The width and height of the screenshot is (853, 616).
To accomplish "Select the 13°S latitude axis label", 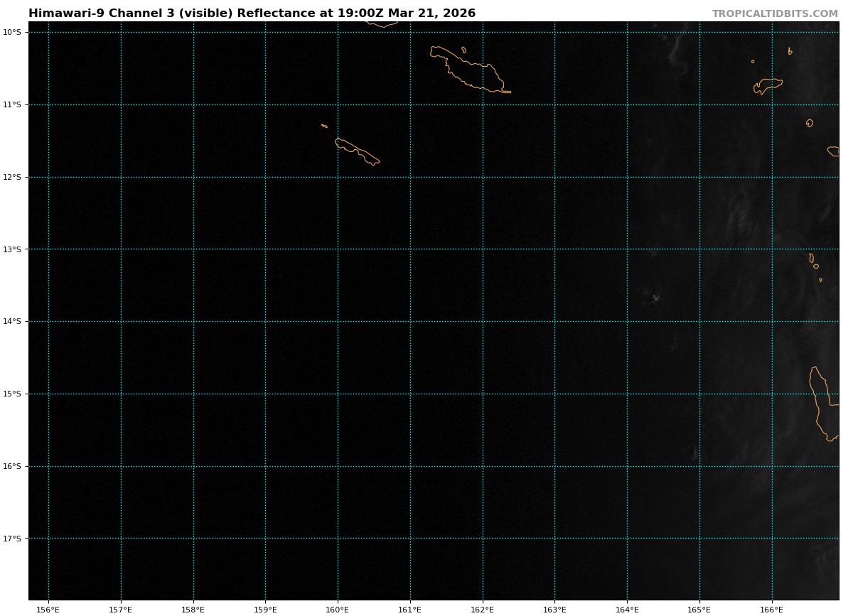I will coord(12,249).
